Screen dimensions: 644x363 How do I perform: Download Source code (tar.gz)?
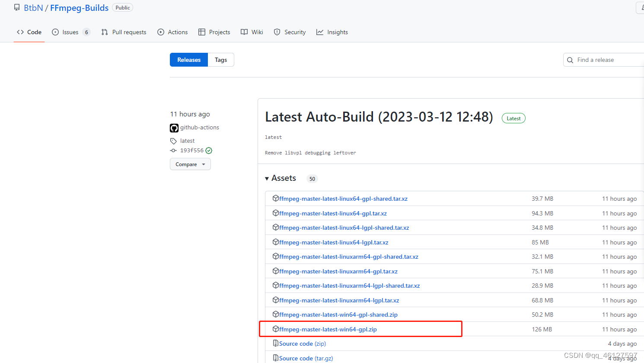pos(306,358)
